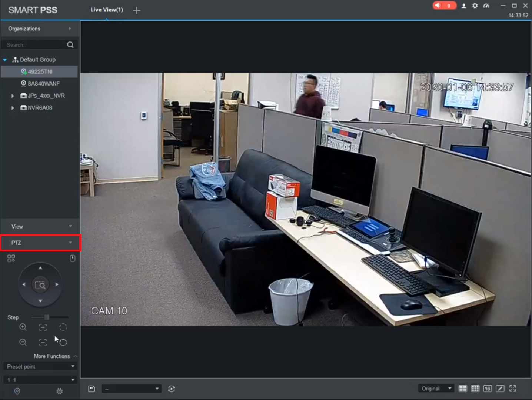This screenshot has width=532, height=400.
Task: Expand the View panel section
Action: pyautogui.click(x=70, y=226)
